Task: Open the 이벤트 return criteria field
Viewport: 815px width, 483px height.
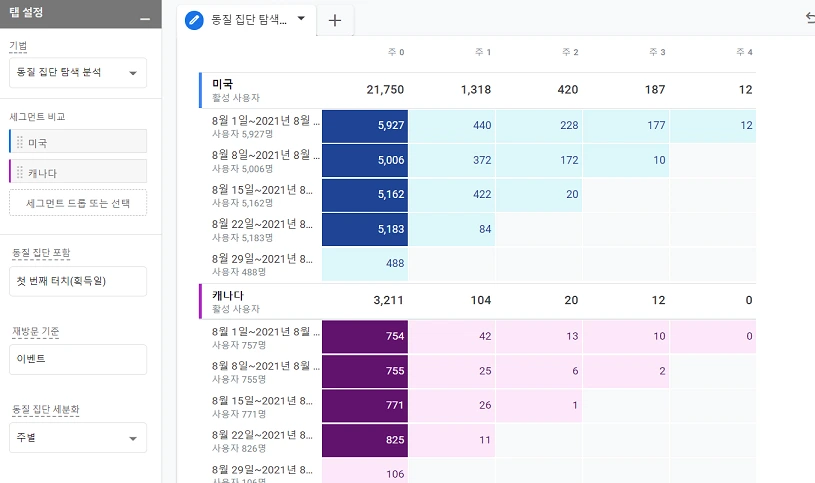Action: [x=78, y=359]
